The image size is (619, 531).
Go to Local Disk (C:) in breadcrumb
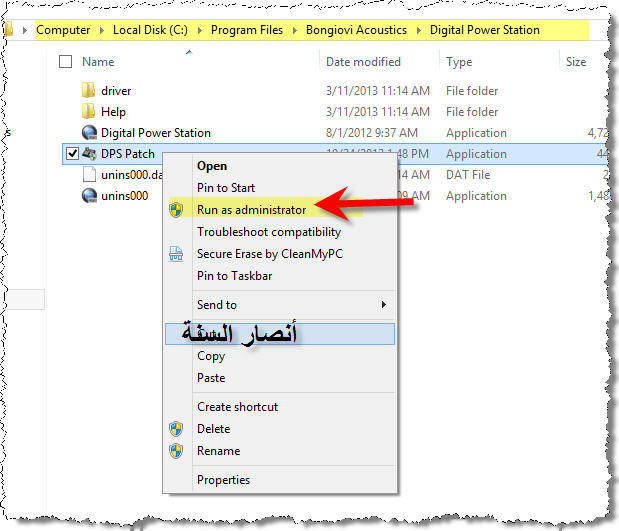[x=150, y=30]
